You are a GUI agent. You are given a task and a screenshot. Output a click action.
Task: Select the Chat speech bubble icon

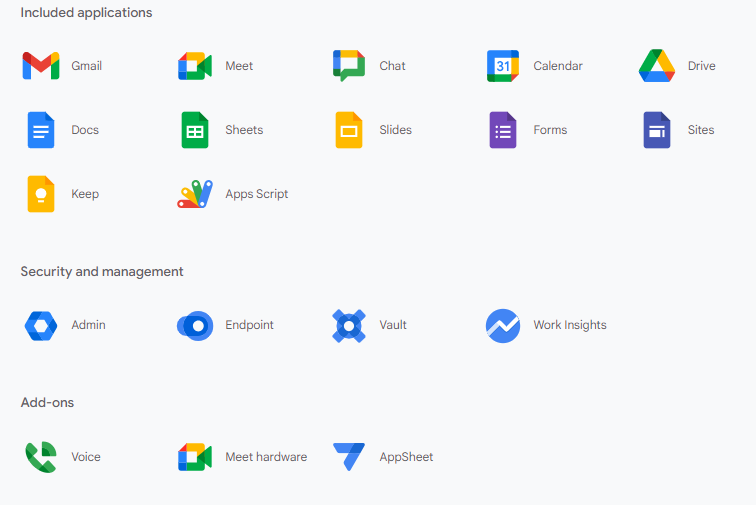(x=349, y=66)
